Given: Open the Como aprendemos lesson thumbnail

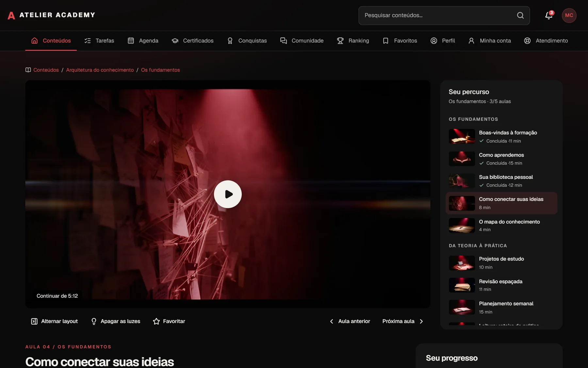Looking at the screenshot, I should [x=462, y=159].
